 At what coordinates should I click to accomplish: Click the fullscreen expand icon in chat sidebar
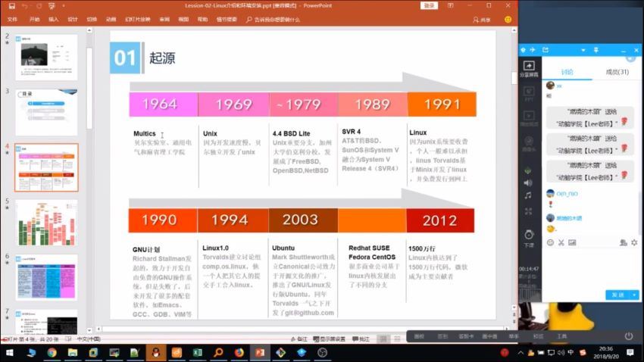(528, 211)
